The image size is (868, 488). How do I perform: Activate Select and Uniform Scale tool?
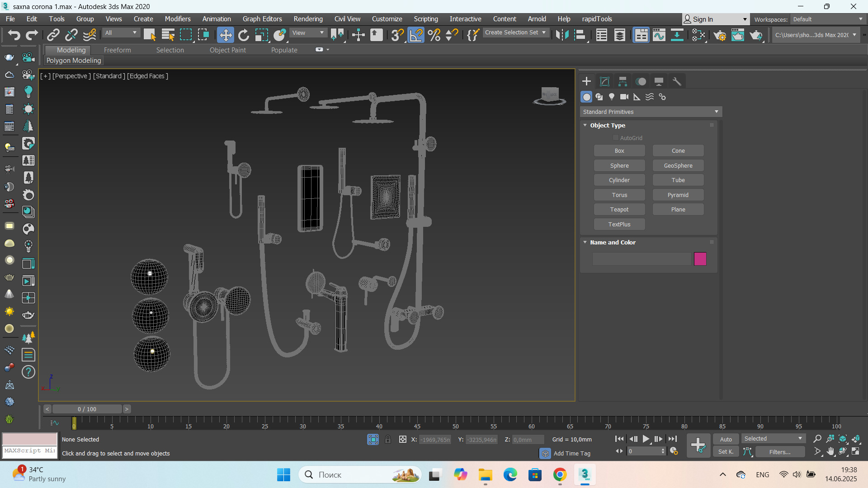(x=262, y=35)
